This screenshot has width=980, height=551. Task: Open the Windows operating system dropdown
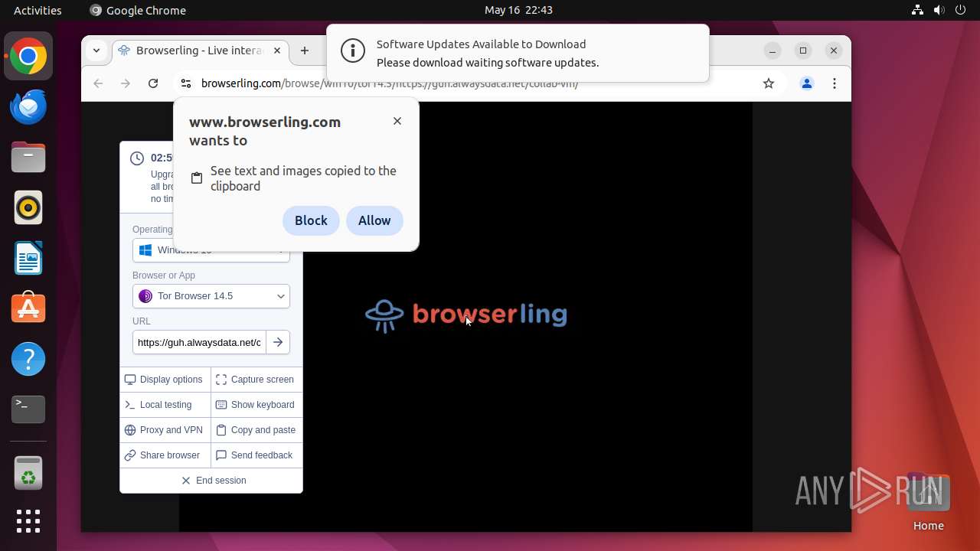coord(211,250)
